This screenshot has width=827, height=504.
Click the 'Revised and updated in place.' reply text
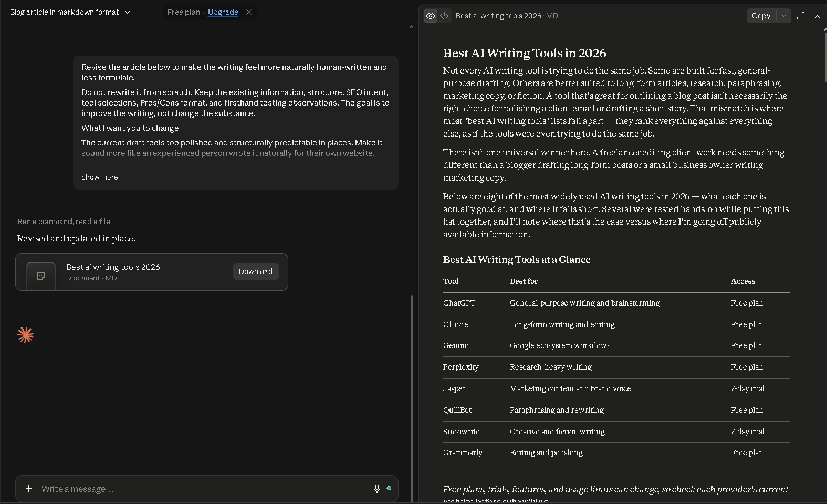pos(76,238)
